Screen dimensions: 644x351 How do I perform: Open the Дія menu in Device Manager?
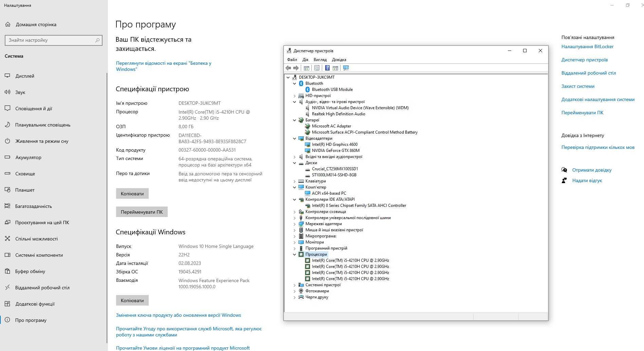(x=305, y=60)
